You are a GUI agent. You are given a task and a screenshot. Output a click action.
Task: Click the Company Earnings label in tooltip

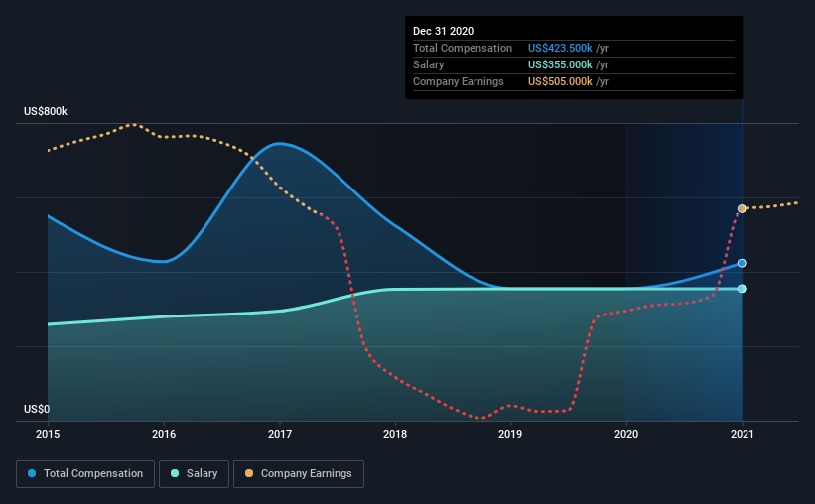[x=458, y=81]
